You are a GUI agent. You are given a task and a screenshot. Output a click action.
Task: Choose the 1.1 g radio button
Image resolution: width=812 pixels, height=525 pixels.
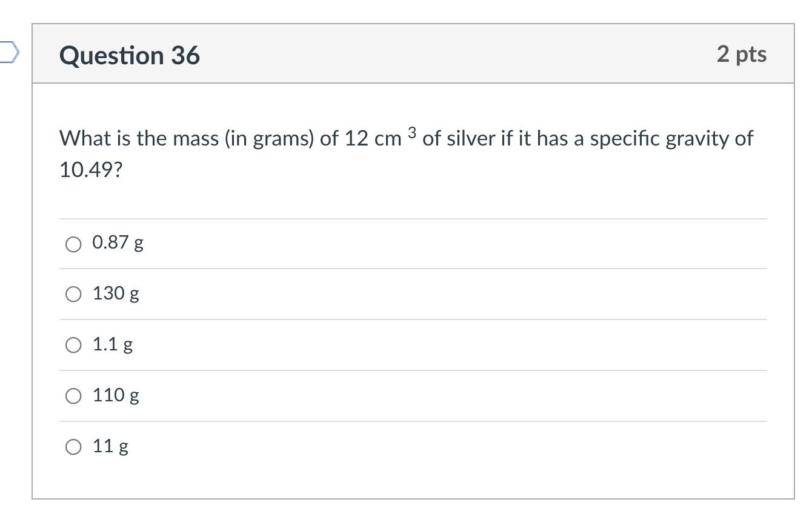74,345
